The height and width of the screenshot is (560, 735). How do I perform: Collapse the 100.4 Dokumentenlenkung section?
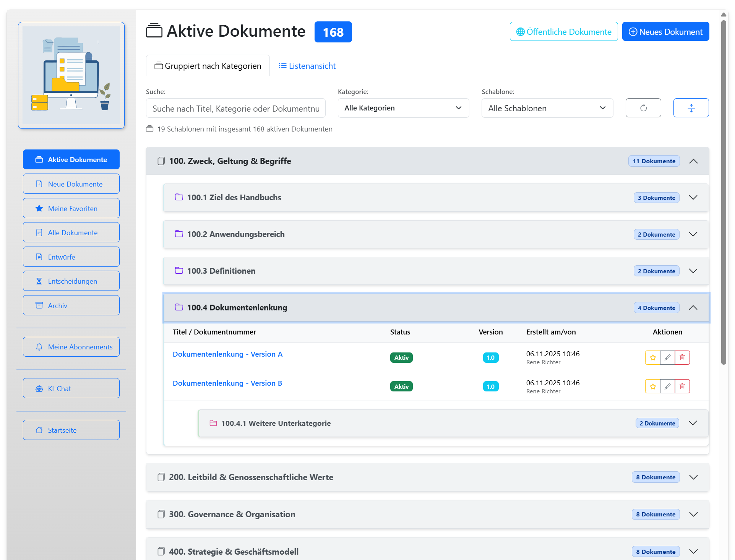point(693,308)
